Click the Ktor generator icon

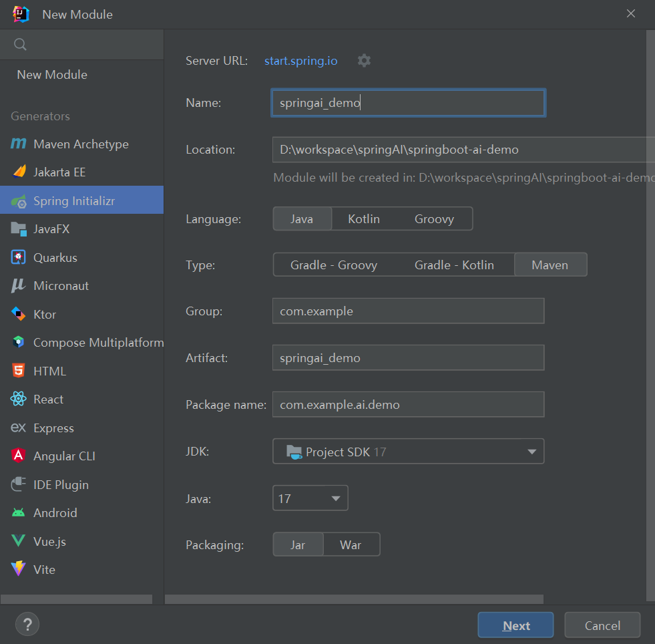click(19, 315)
